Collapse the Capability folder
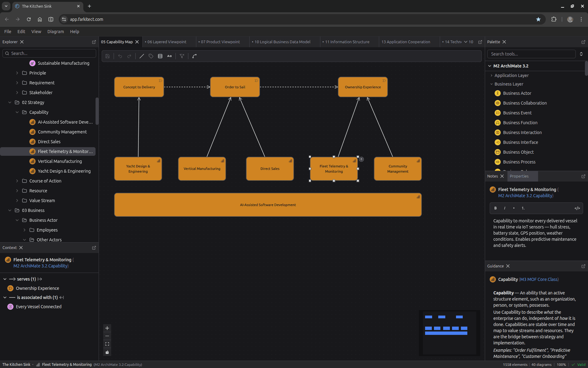 [x=17, y=112]
